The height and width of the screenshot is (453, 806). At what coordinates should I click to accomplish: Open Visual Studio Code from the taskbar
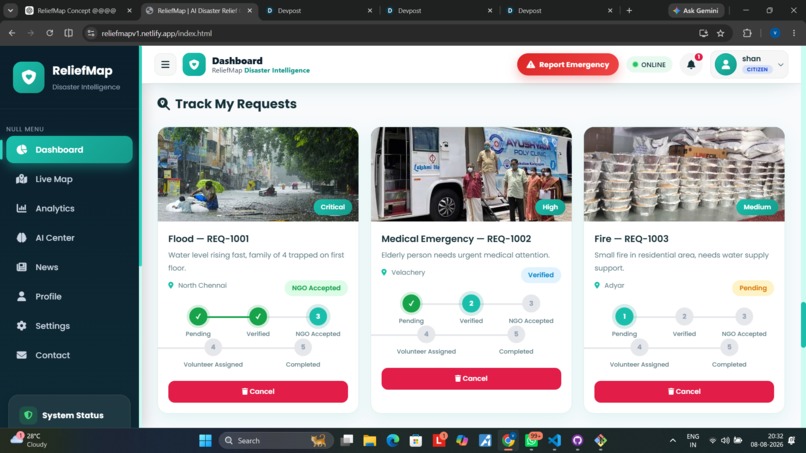pyautogui.click(x=554, y=441)
